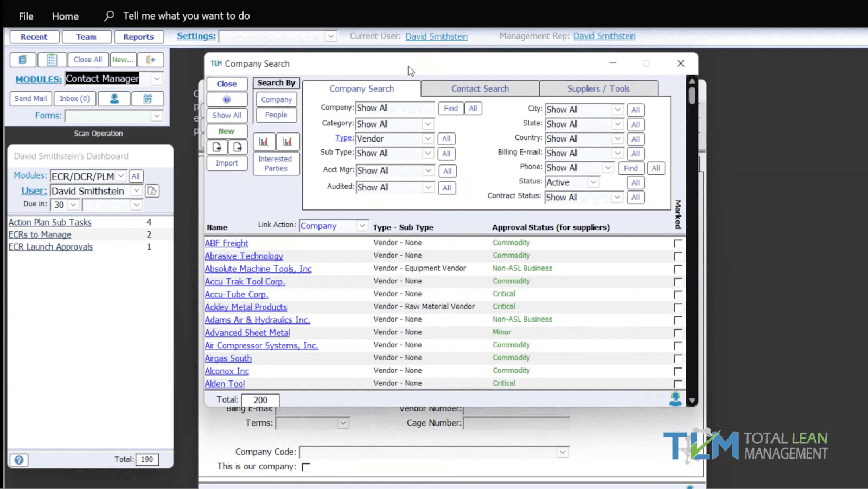This screenshot has width=868, height=489.
Task: Open the second bar chart report icon
Action: 288,142
